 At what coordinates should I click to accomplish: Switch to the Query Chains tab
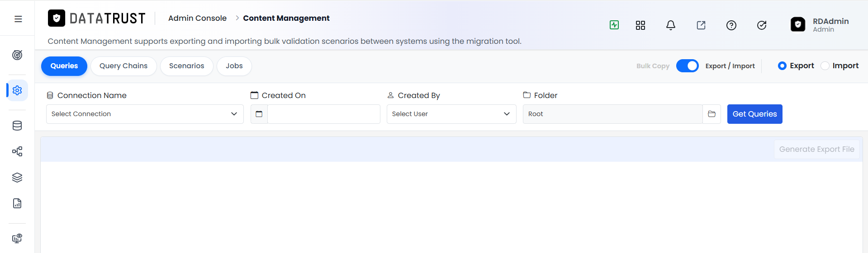[x=123, y=66]
